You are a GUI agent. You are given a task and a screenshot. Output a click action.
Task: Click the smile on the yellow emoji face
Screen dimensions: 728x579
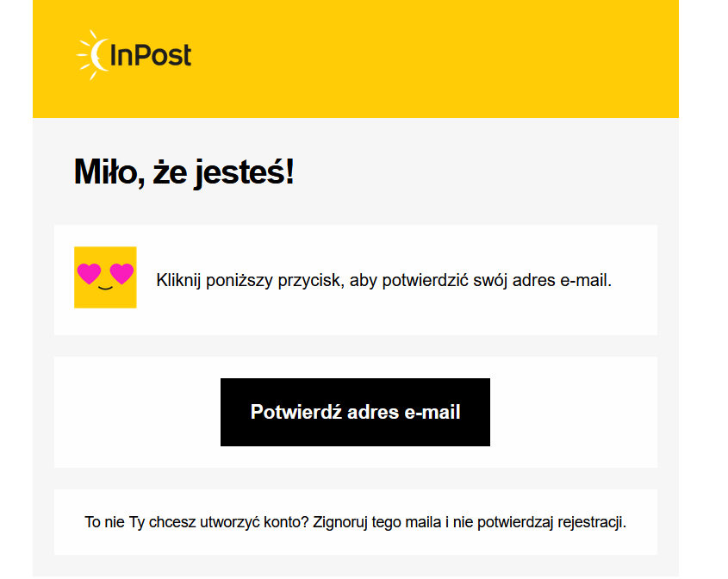click(x=105, y=288)
